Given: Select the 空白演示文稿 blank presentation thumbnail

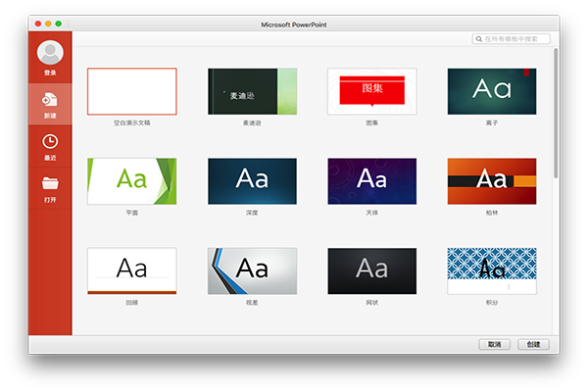Looking at the screenshot, I should 132,91.
